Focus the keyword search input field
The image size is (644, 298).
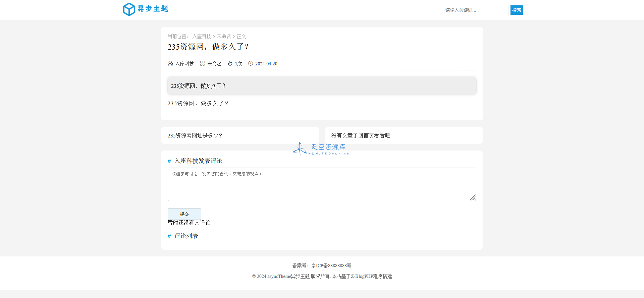475,10
